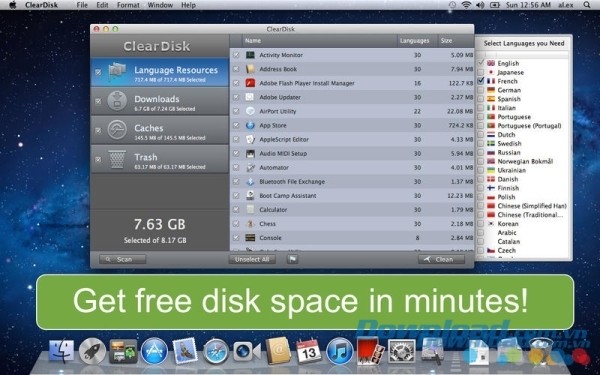Viewport: 600px width, 375px height.
Task: Select the Automator row text
Action: [274, 168]
